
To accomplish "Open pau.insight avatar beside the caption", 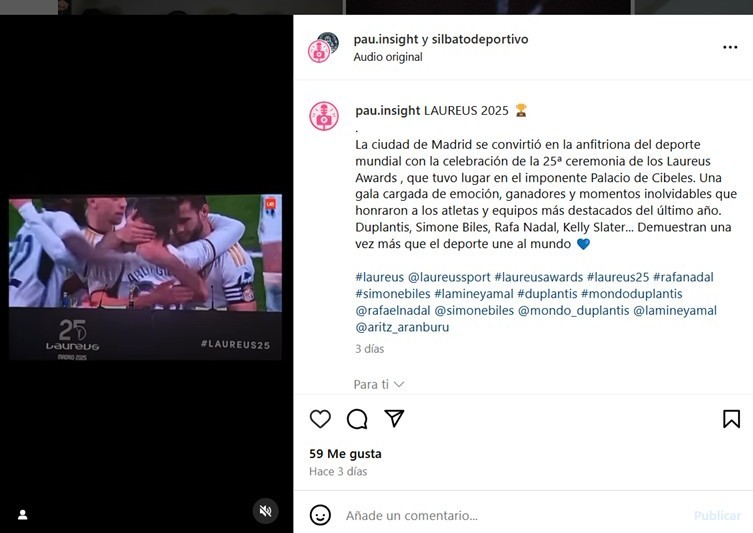I will pyautogui.click(x=324, y=116).
